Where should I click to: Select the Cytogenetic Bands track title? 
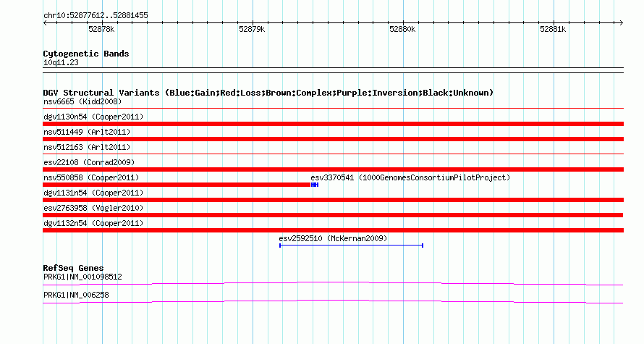[86, 54]
